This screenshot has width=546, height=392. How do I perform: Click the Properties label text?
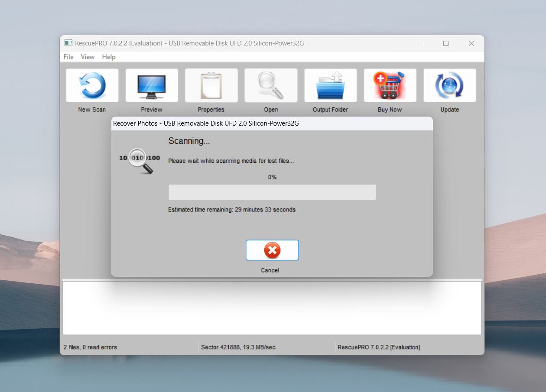pyautogui.click(x=211, y=110)
